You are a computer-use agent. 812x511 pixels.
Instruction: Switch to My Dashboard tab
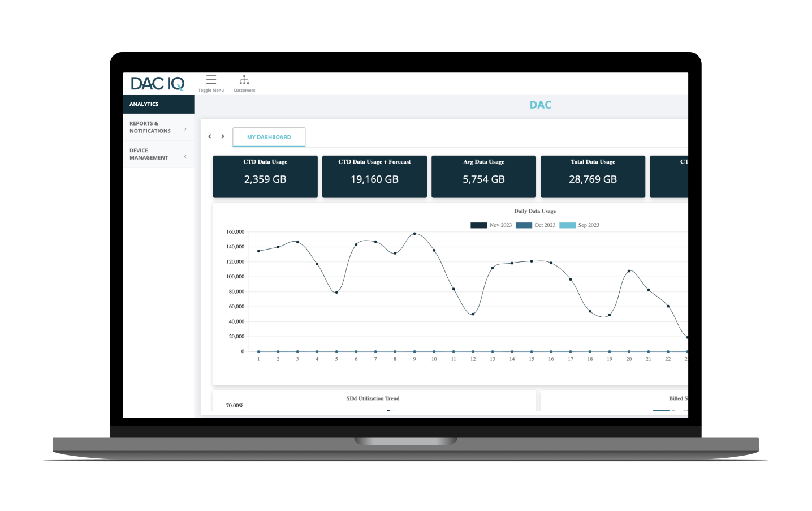[x=269, y=137]
